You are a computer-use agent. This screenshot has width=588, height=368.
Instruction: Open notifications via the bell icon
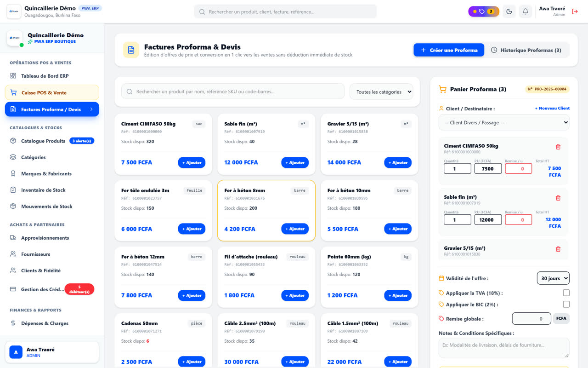pos(526,11)
